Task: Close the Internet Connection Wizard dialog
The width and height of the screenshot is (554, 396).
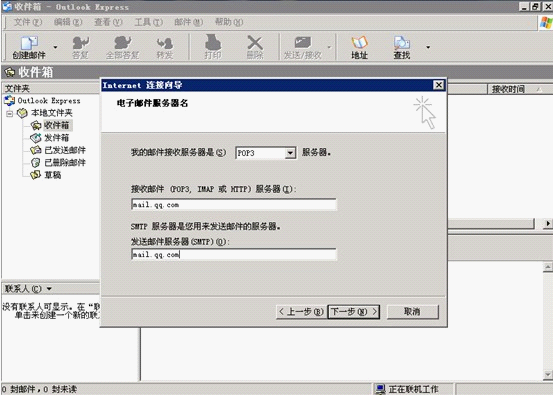Action: tap(438, 85)
